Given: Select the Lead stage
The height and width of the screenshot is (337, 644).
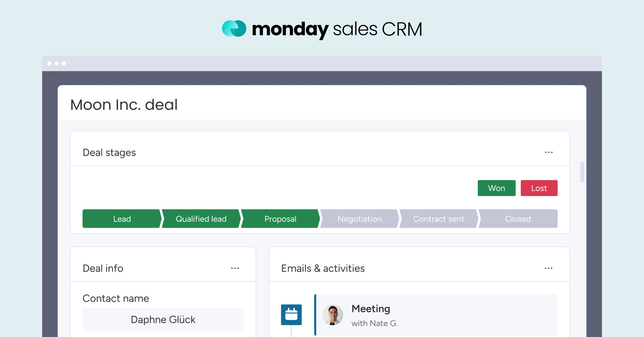Looking at the screenshot, I should click(x=122, y=219).
